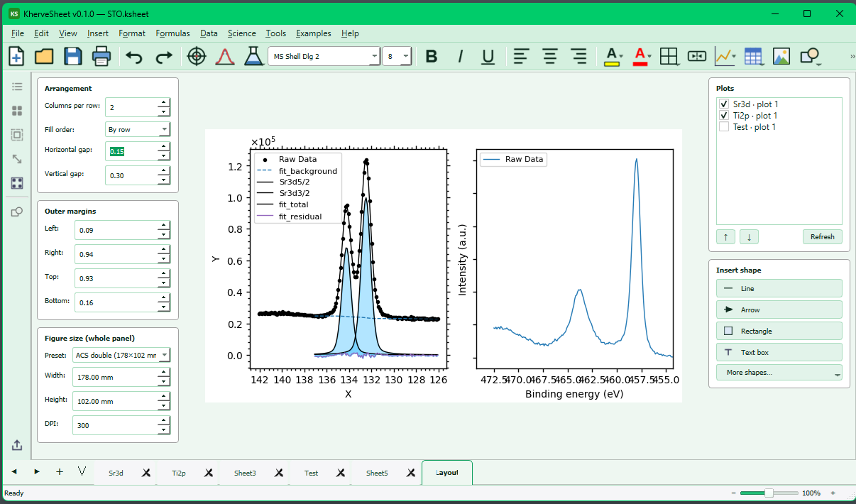Switch to the Sr3d sheet tab
Screen dimensions: 856x504
coord(116,473)
